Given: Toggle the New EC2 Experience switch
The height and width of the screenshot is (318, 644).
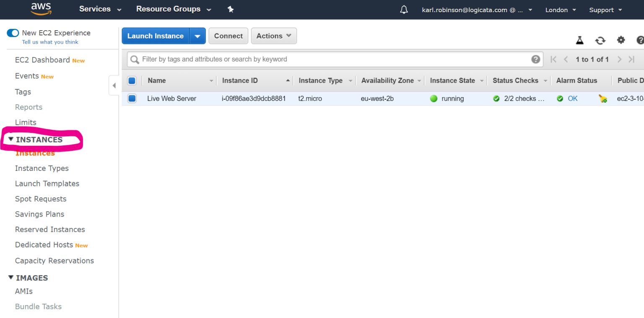Looking at the screenshot, I should [13, 33].
